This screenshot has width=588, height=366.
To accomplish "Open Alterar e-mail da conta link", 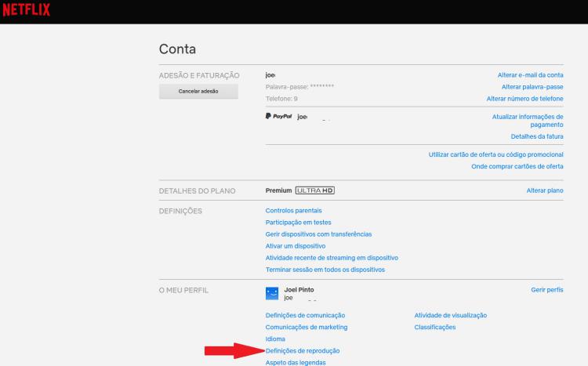I will click(x=530, y=75).
